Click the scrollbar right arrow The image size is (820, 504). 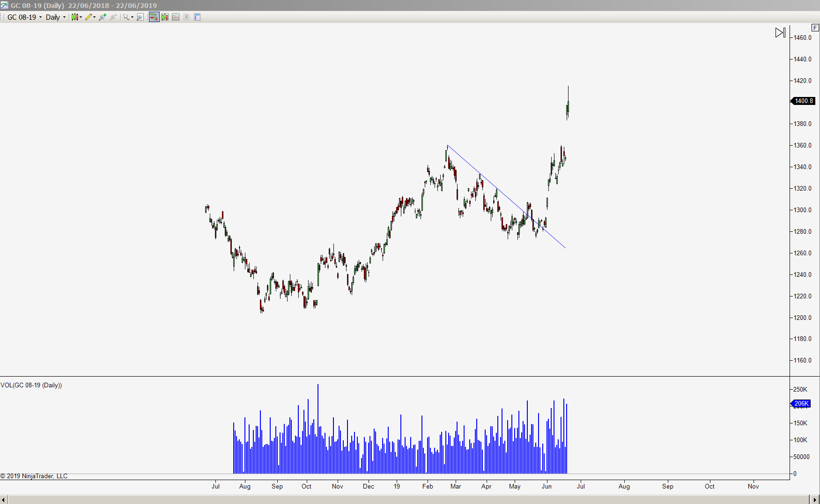tap(815, 500)
